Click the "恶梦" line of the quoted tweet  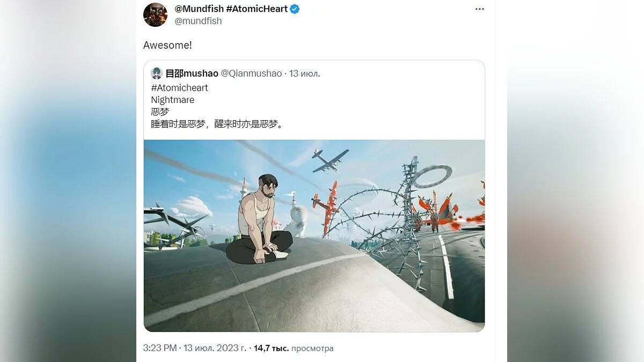(x=160, y=112)
